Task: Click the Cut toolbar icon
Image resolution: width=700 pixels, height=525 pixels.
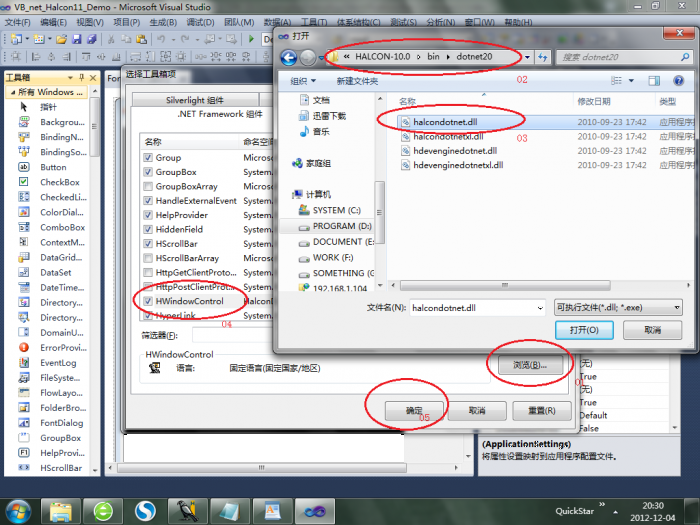Action: (x=111, y=39)
